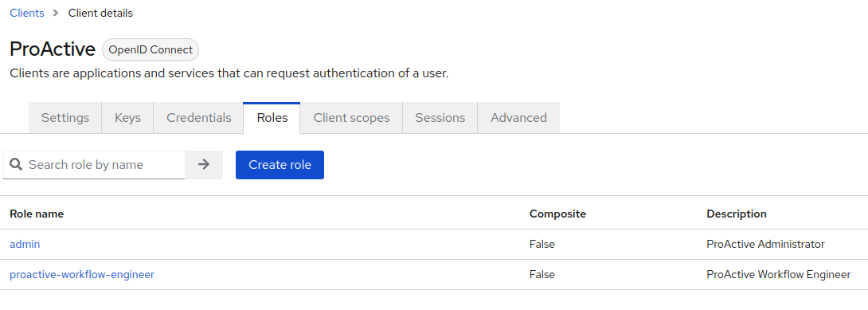Screen dimensions: 868x310
Task: Click the admin row's False composite value
Action: (542, 244)
